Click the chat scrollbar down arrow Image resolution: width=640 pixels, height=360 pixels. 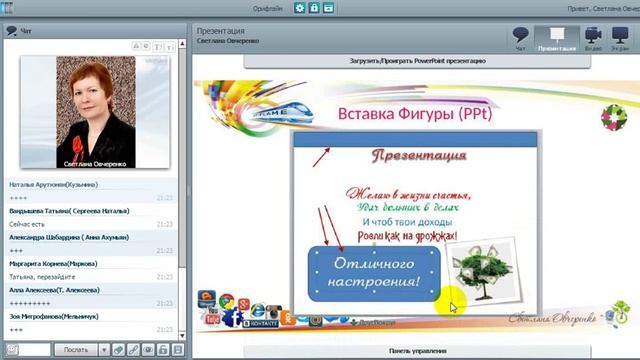tap(182, 336)
